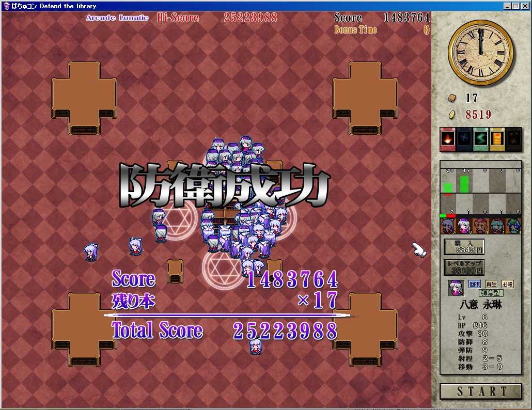
Task: Click the 射程 2-5 stat
Action: [x=480, y=358]
